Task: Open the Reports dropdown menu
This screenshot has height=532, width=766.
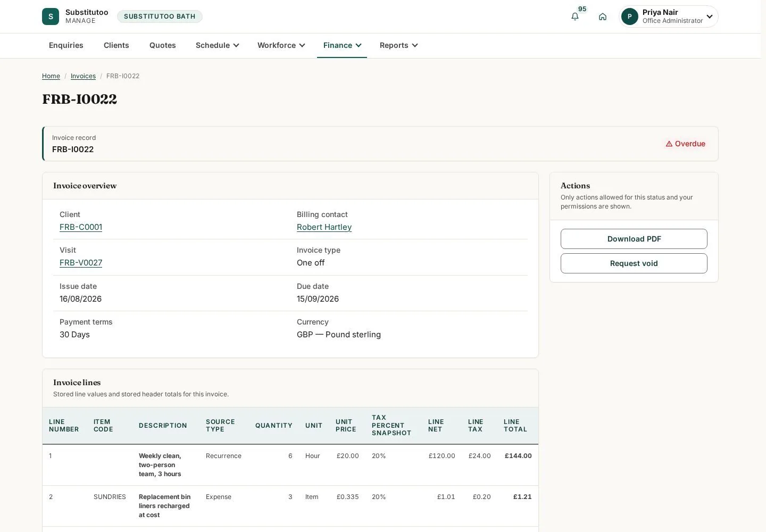Action: tap(399, 45)
